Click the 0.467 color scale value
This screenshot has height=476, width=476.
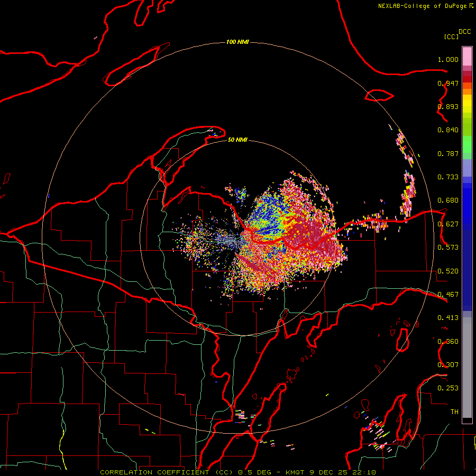tap(448, 295)
